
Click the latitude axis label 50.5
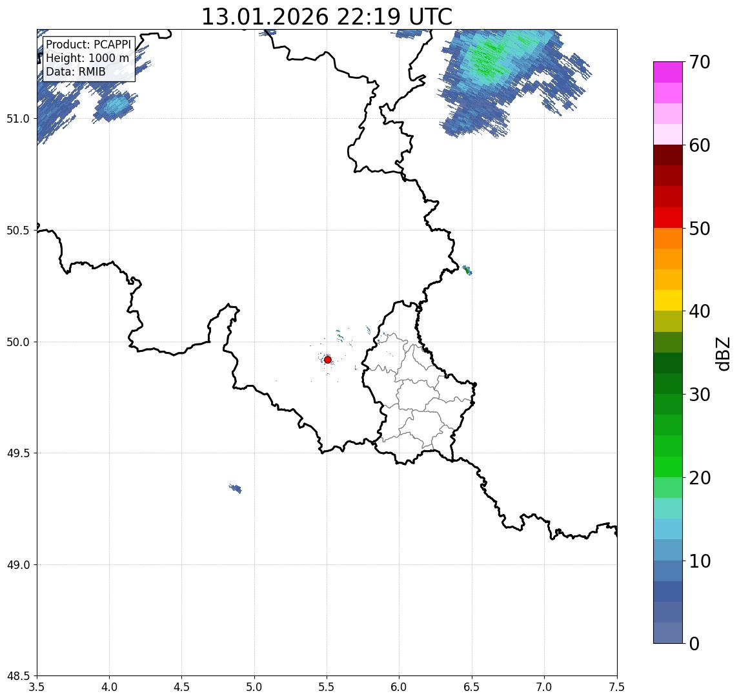click(x=17, y=231)
